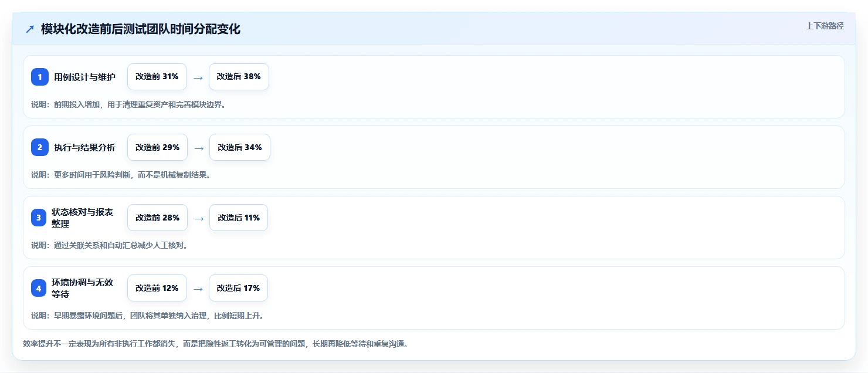Click the 改造后 11% chip
Image resolution: width=868 pixels, height=373 pixels.
pos(239,218)
